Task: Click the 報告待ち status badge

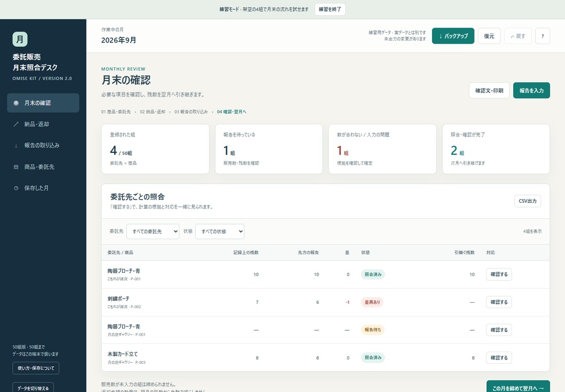Action: pos(372,330)
